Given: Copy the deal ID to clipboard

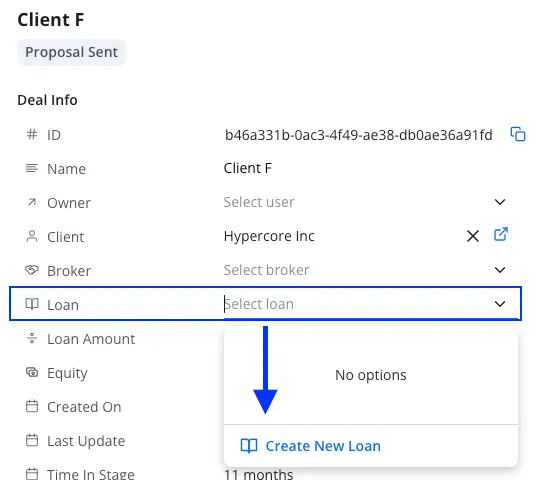Looking at the screenshot, I should coord(518,134).
